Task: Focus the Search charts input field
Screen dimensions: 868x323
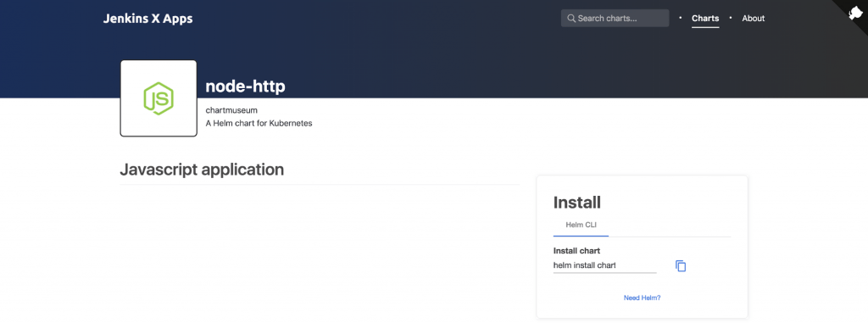Action: pos(615,19)
